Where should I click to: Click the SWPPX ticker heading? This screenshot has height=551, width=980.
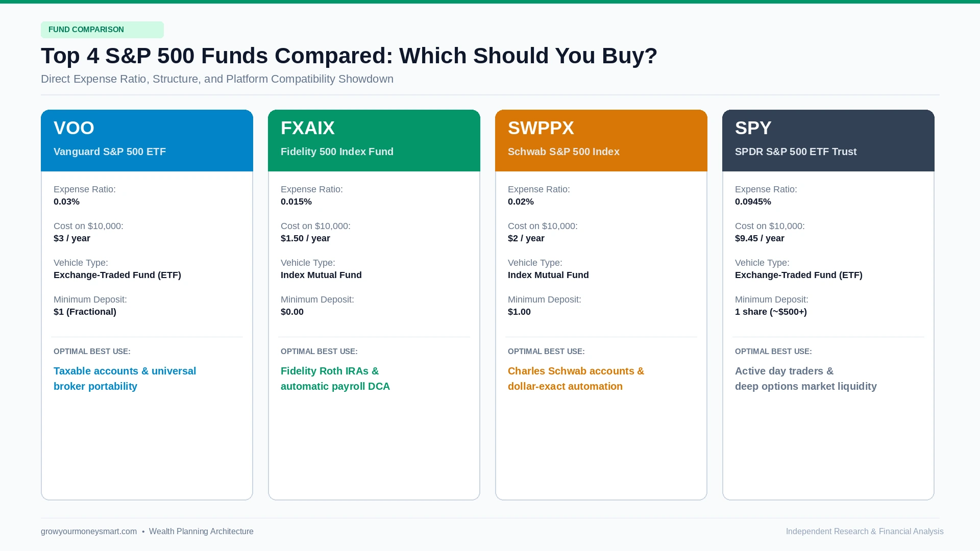(541, 128)
